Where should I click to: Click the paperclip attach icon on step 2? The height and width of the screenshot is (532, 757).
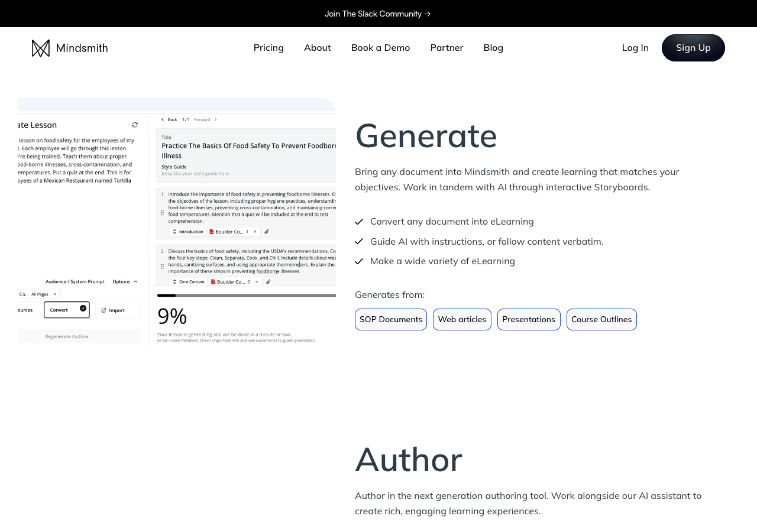click(268, 282)
